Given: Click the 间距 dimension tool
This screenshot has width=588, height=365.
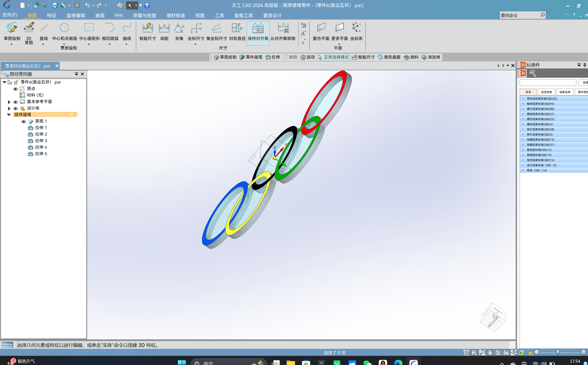Looking at the screenshot, I should [164, 31].
